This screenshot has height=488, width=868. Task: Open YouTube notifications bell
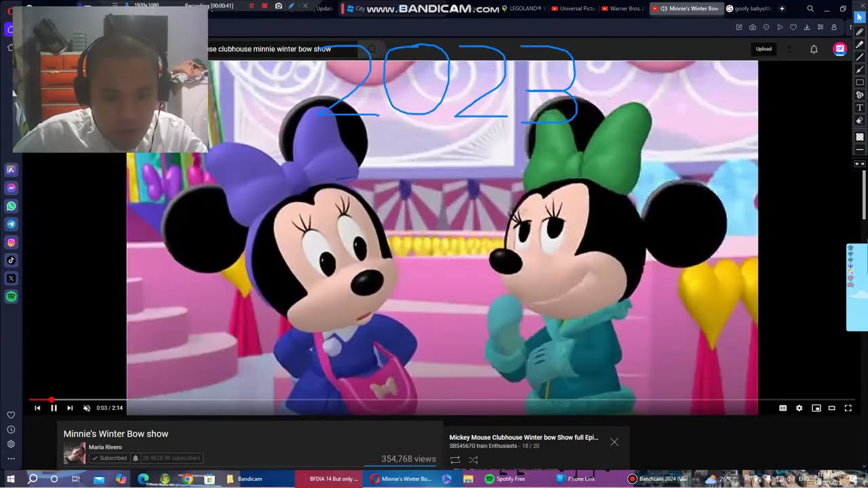pos(814,49)
